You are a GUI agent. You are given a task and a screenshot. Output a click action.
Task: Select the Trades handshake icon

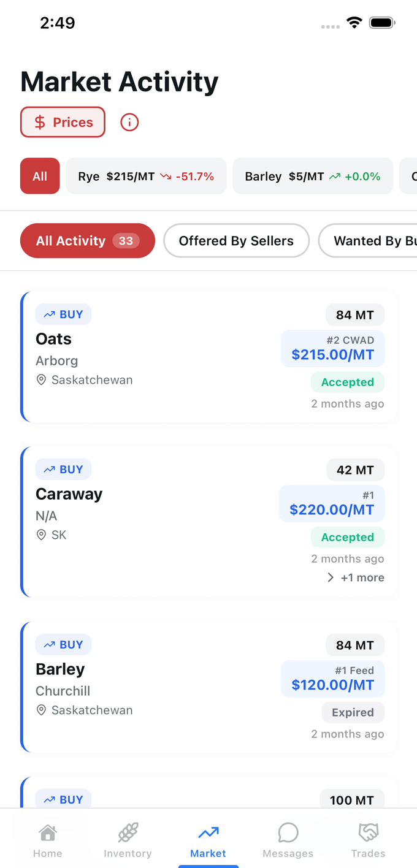(369, 832)
